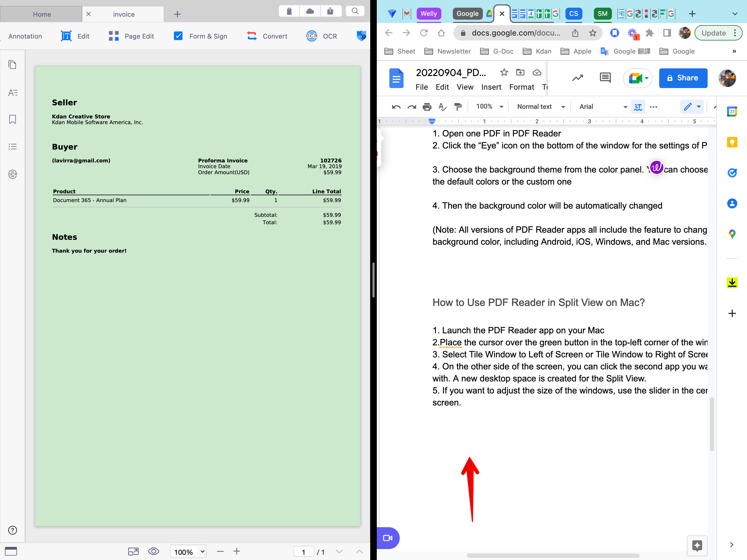Move document with the folder icon in Google Docs
The width and height of the screenshot is (747, 560).
click(x=520, y=72)
